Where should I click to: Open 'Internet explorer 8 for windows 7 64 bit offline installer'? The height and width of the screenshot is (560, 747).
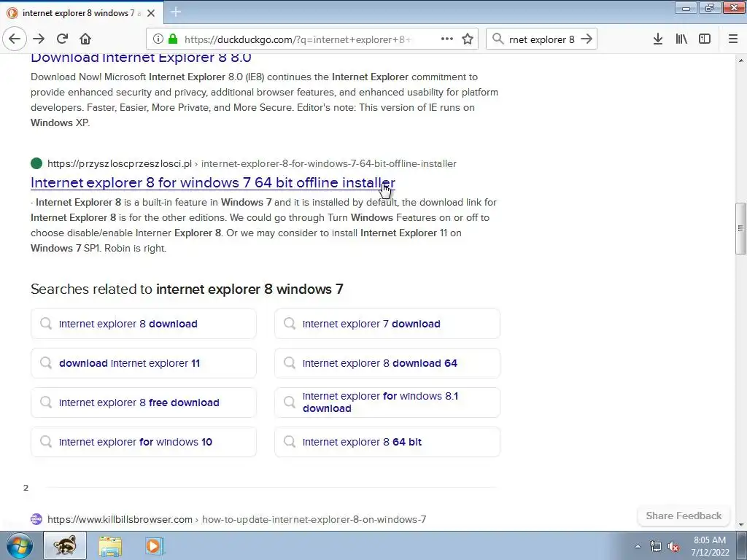pyautogui.click(x=213, y=183)
